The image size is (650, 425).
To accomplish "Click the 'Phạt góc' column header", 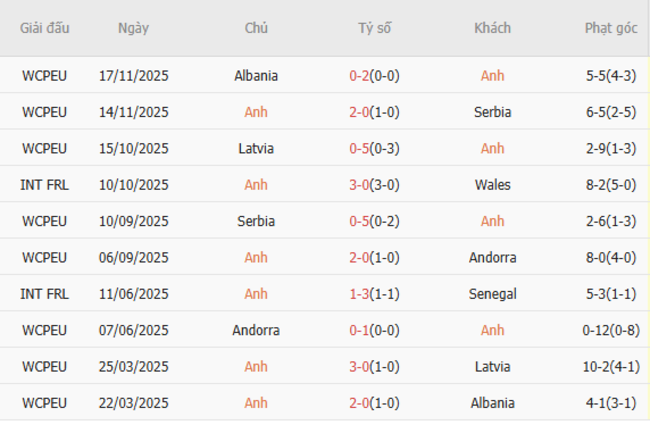I will click(x=610, y=28).
